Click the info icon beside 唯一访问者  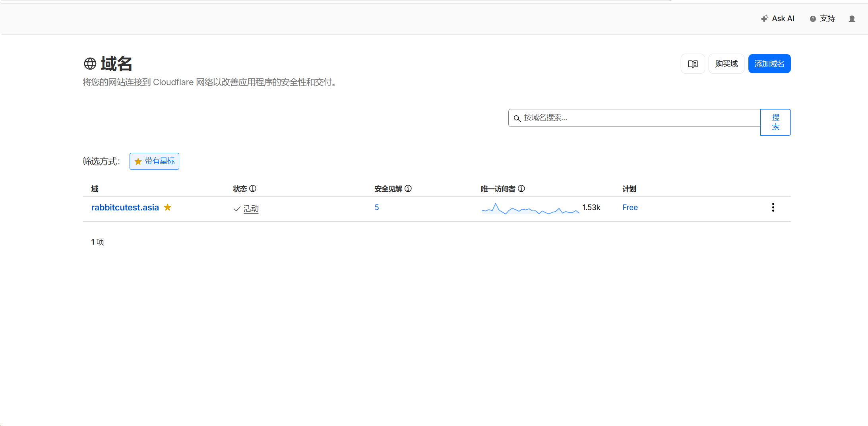(521, 189)
